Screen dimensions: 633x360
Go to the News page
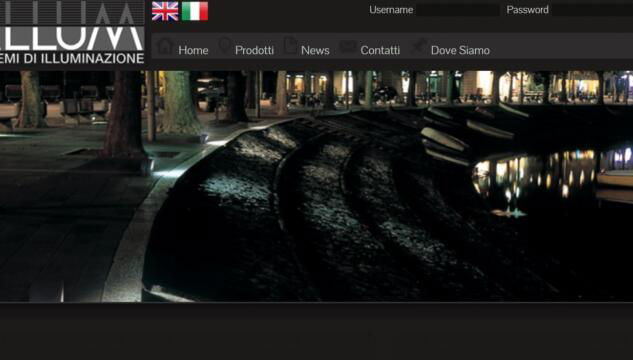point(315,50)
